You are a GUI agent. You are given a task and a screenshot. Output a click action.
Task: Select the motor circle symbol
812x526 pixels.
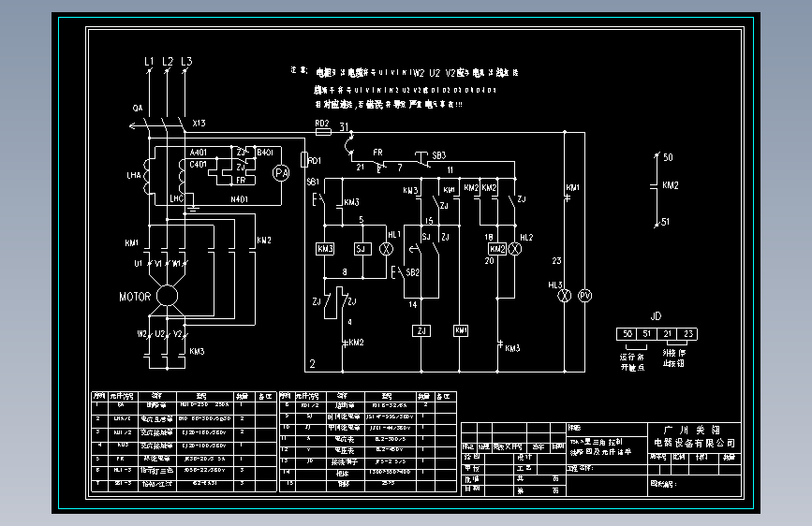(168, 296)
